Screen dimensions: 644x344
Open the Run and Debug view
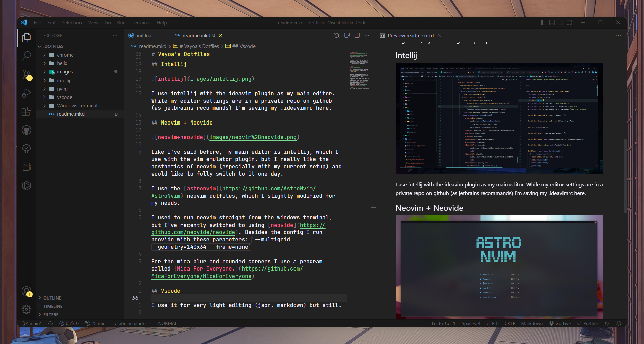[26, 93]
